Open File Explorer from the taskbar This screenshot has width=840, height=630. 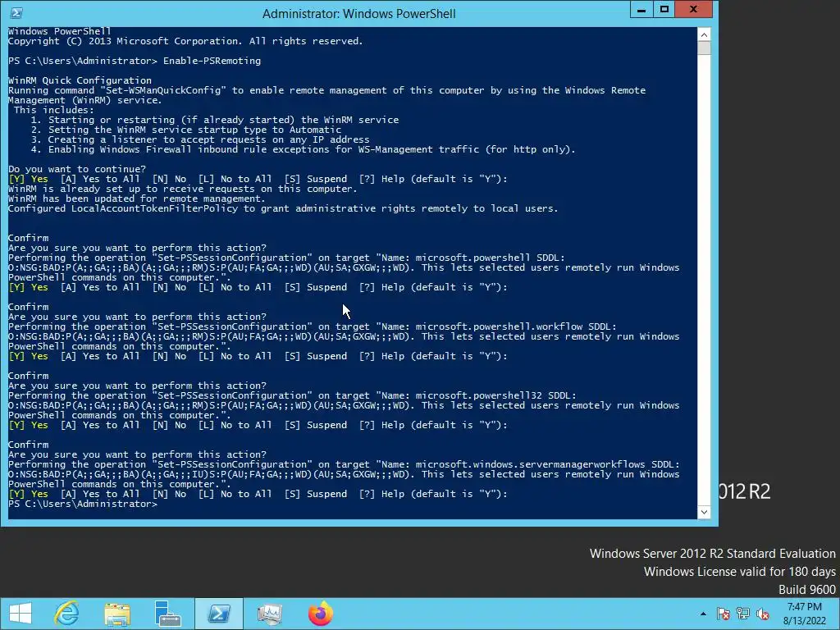click(117, 614)
